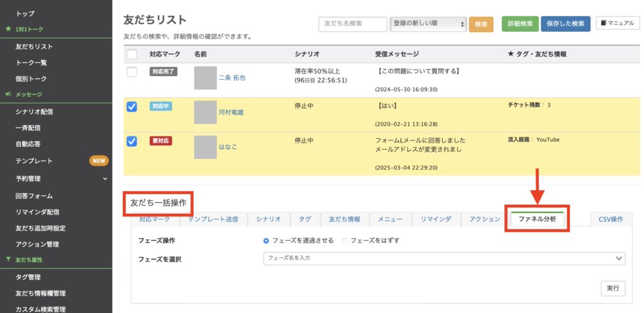Open 河村竜雄's avatar thumbnail
The image size is (644, 313).
point(205,112)
